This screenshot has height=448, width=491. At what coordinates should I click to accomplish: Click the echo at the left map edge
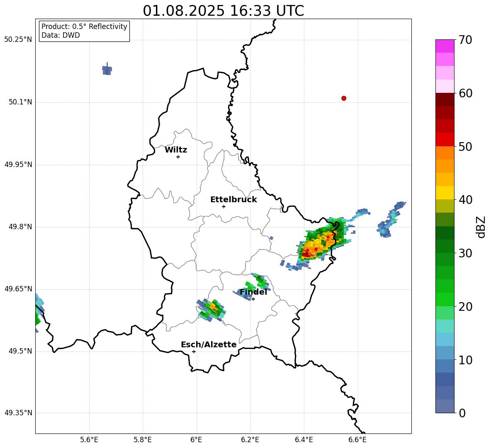point(39,313)
